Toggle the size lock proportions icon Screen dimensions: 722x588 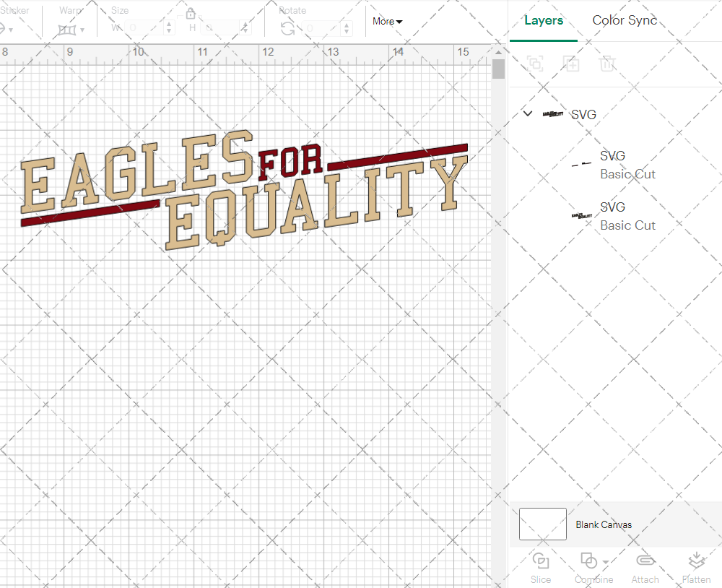tap(190, 13)
